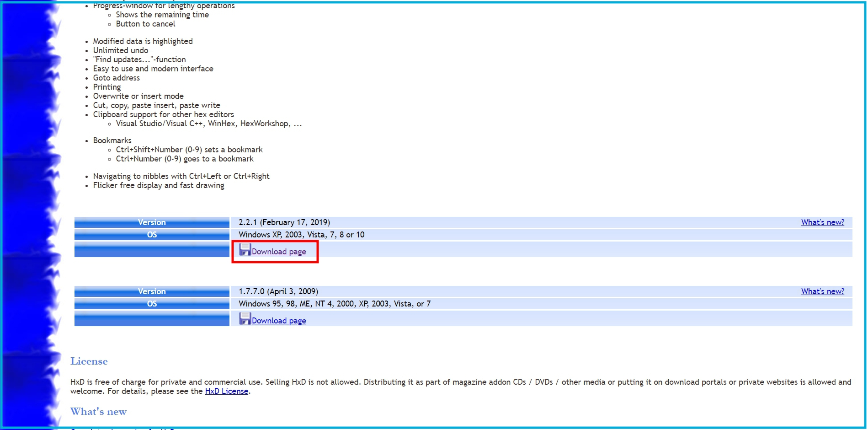Click the What's new heading
Image resolution: width=868 pixels, height=430 pixels.
98,412
